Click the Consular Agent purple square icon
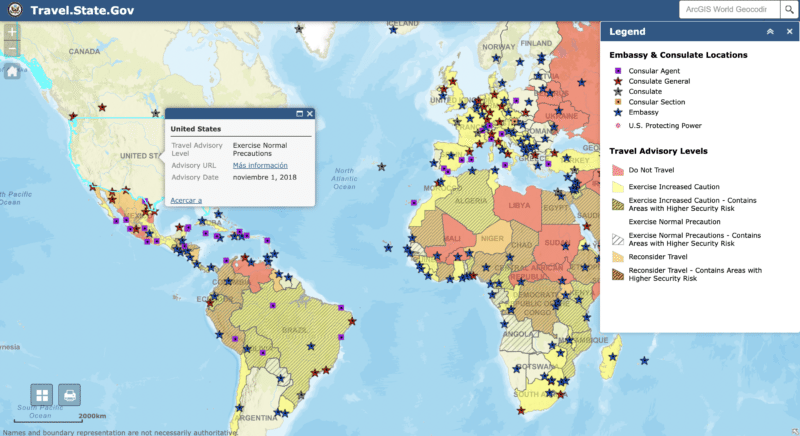 point(618,71)
